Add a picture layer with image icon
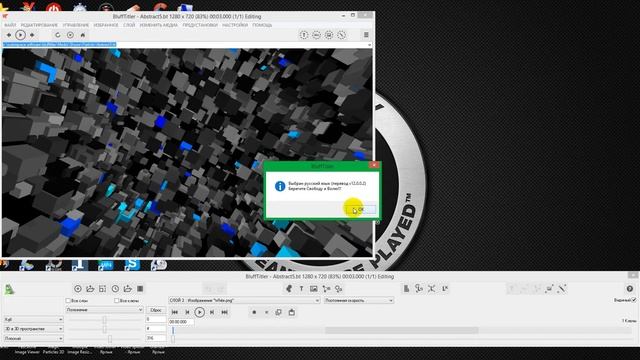This screenshot has height=360, width=640. click(313, 289)
